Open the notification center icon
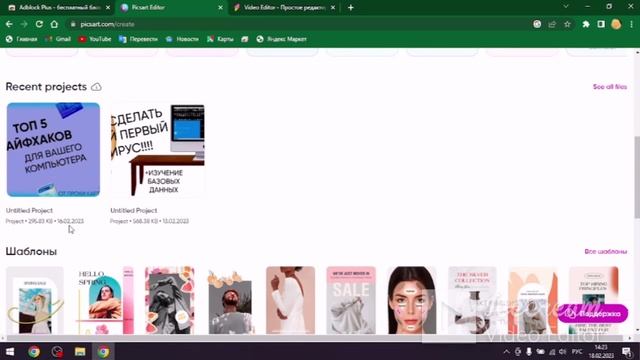Screen dimensions: 640x360 click(x=627, y=351)
